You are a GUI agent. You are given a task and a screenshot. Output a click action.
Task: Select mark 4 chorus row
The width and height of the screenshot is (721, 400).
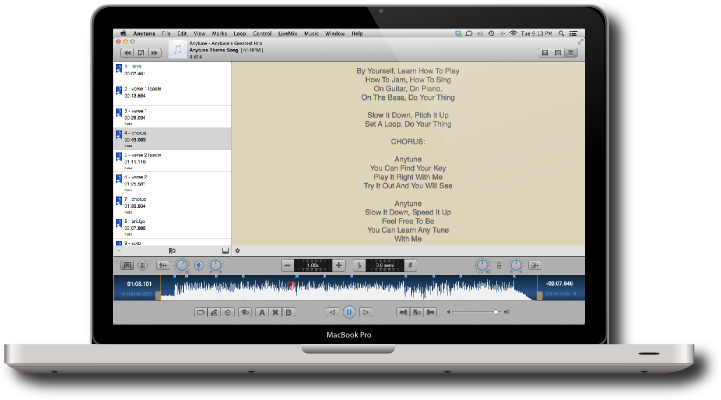click(x=172, y=138)
